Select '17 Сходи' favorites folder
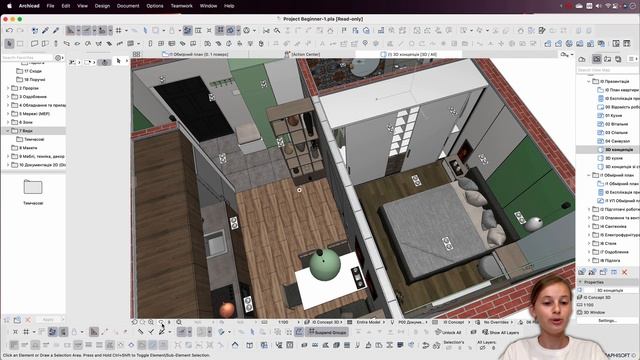 [x=29, y=71]
